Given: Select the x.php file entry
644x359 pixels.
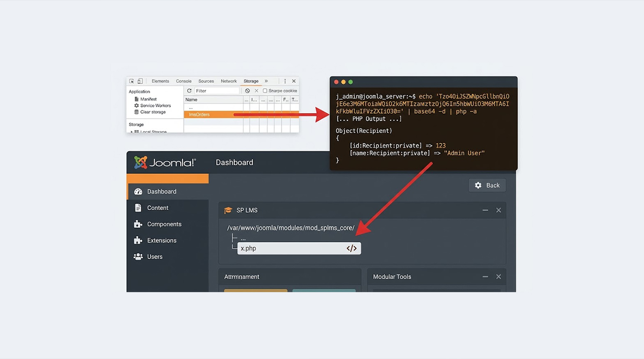Looking at the screenshot, I should coord(299,248).
